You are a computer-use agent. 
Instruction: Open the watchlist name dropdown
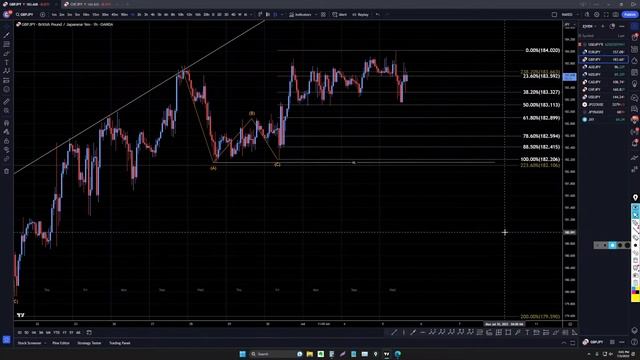tap(589, 26)
